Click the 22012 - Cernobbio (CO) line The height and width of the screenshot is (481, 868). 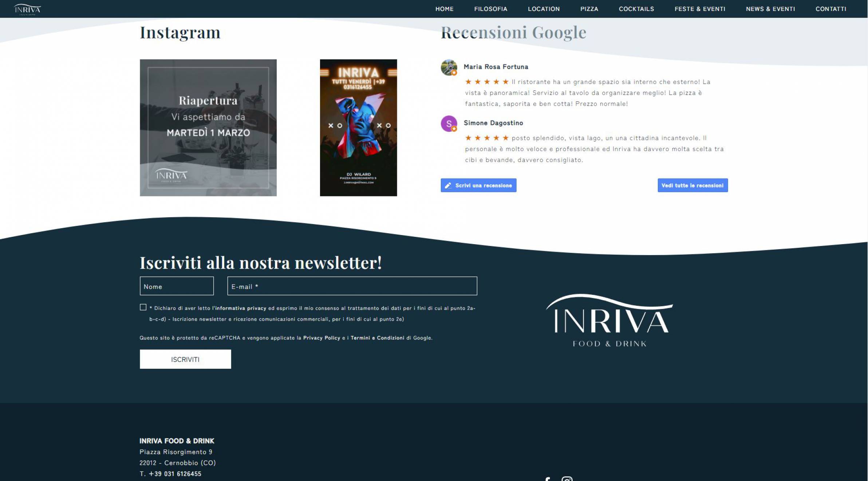(x=178, y=463)
